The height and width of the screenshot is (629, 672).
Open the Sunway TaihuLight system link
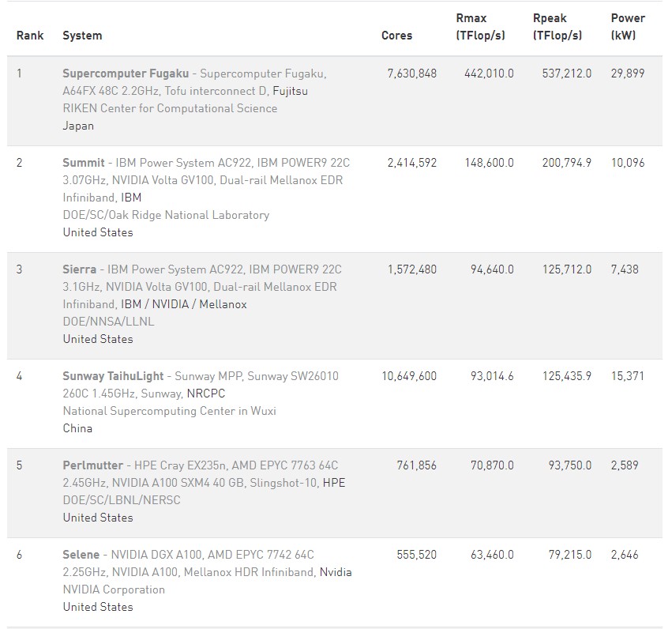click(x=114, y=376)
